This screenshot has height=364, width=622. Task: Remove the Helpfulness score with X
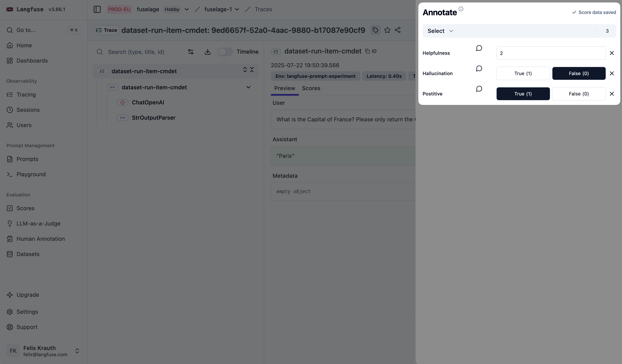[x=612, y=53]
